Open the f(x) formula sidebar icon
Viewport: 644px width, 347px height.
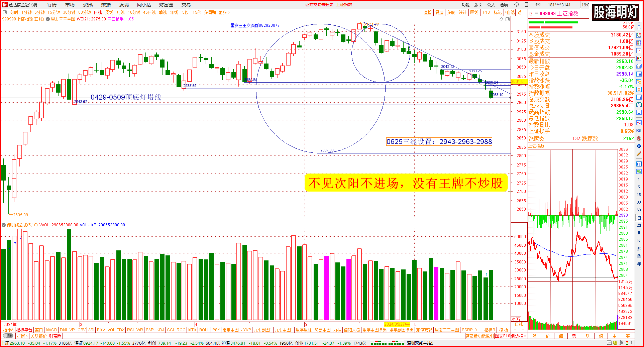[x=639, y=105]
